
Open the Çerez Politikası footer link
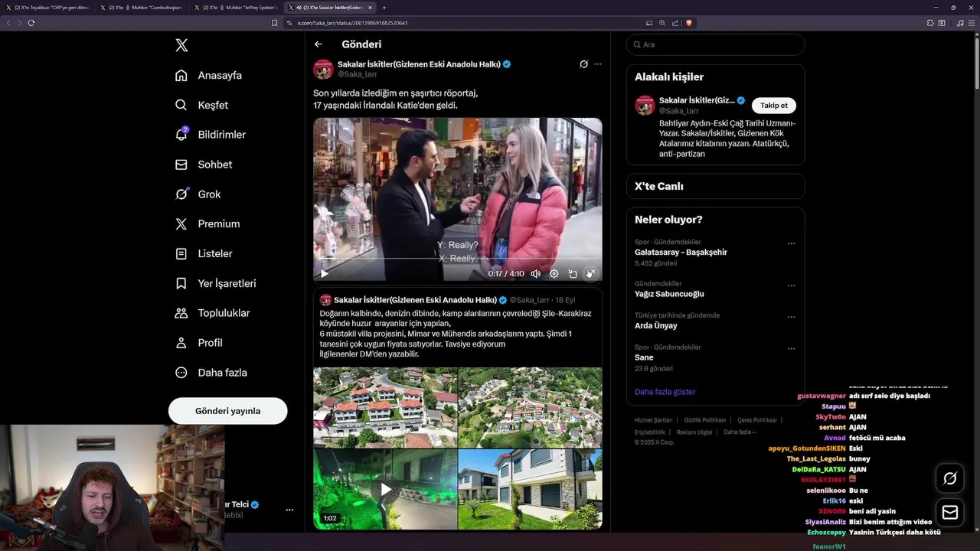click(756, 420)
